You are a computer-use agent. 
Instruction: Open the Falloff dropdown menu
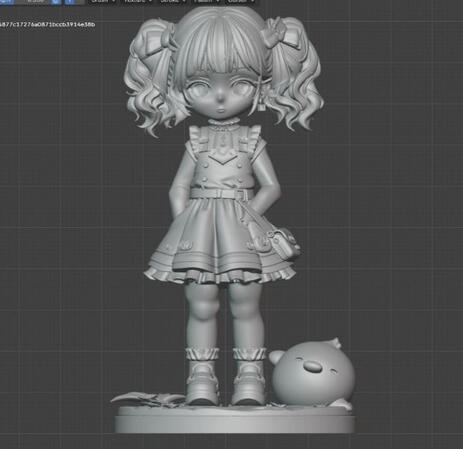coord(207,1)
